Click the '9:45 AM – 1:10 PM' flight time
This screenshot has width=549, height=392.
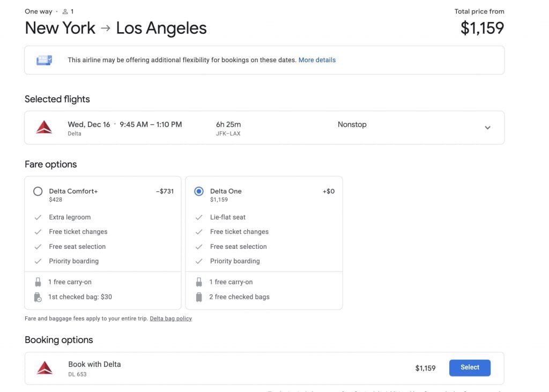pos(151,124)
